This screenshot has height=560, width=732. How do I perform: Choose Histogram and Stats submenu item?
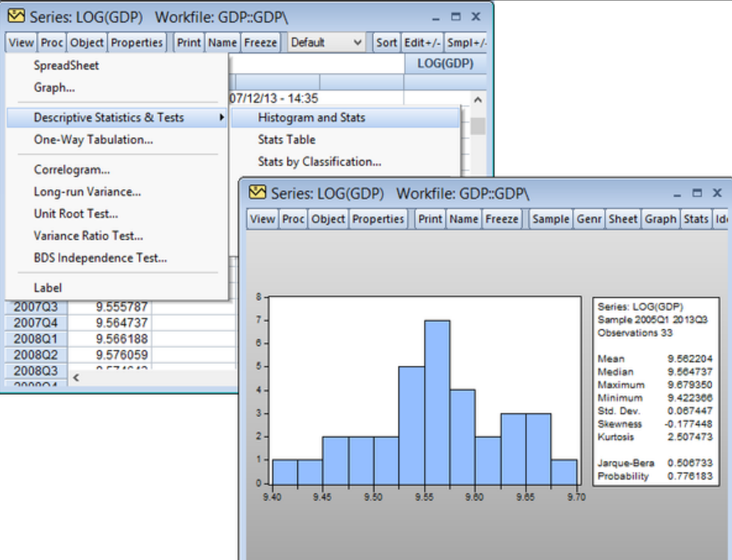point(346,117)
